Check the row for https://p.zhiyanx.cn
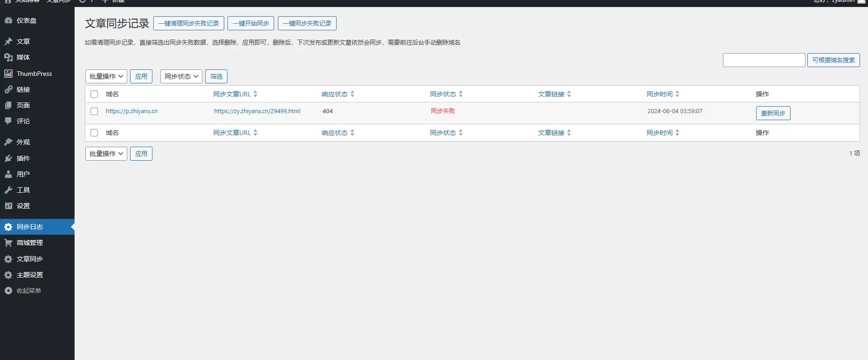The image size is (868, 360). pyautogui.click(x=94, y=111)
